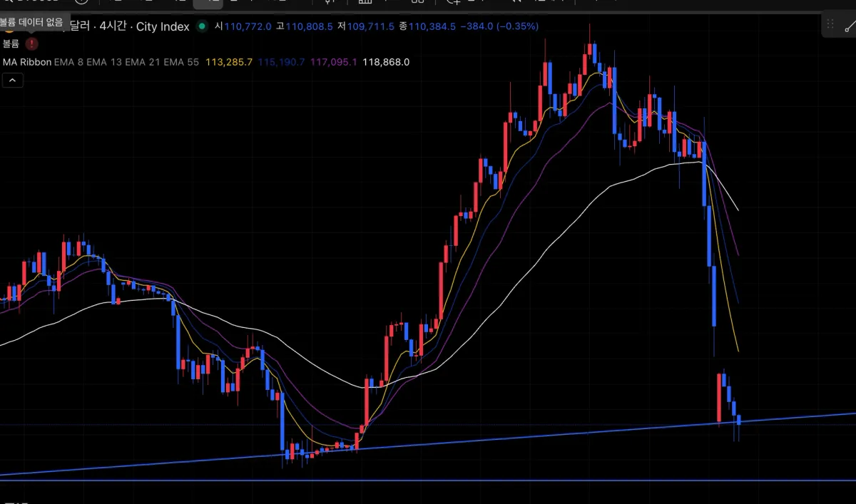This screenshot has width=856, height=504.
Task: Click the white EMA value 118,868.0
Action: tap(386, 62)
